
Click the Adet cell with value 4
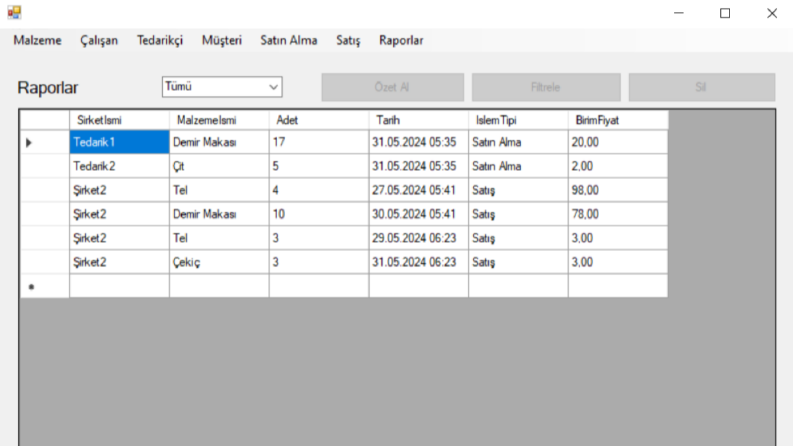click(x=319, y=190)
